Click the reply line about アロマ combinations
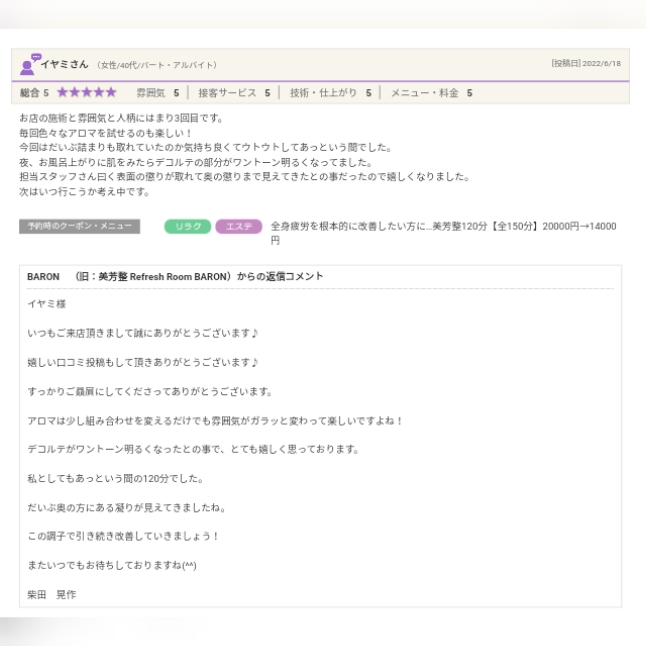The image size is (646, 646). (x=214, y=421)
